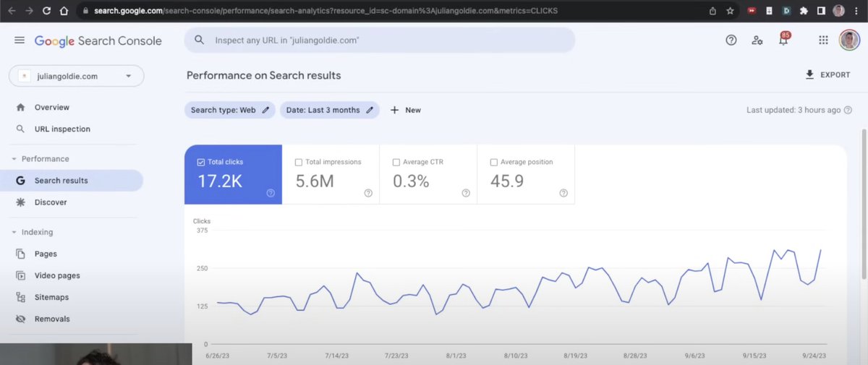Enable the Average CTR checkbox
This screenshot has width=868, height=365.
pos(396,162)
